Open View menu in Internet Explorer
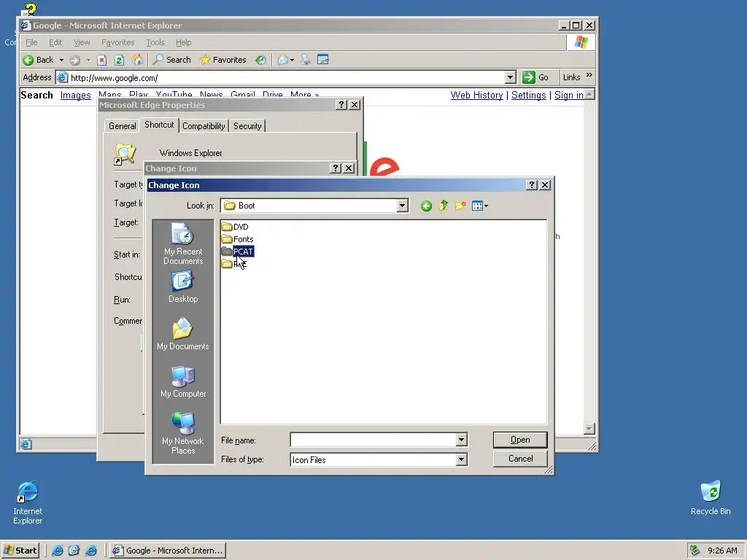747x560 pixels. tap(82, 42)
